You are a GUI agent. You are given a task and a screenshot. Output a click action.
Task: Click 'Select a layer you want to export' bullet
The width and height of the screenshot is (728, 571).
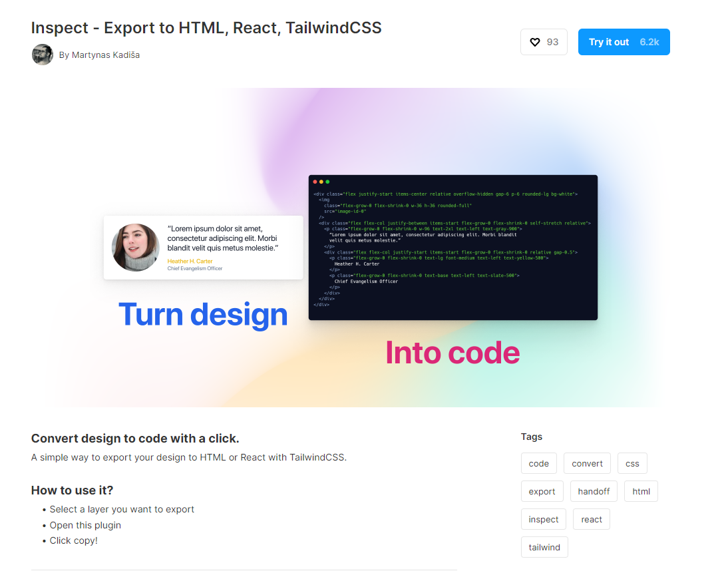[122, 509]
